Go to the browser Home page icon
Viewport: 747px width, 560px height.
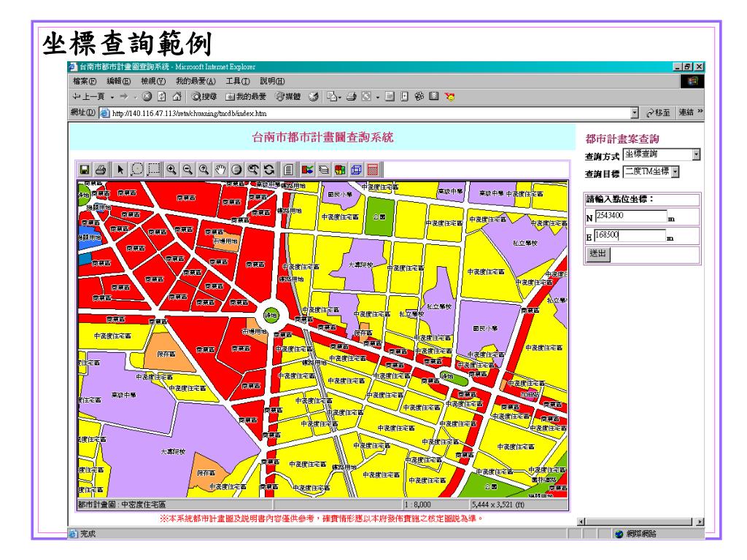(177, 97)
